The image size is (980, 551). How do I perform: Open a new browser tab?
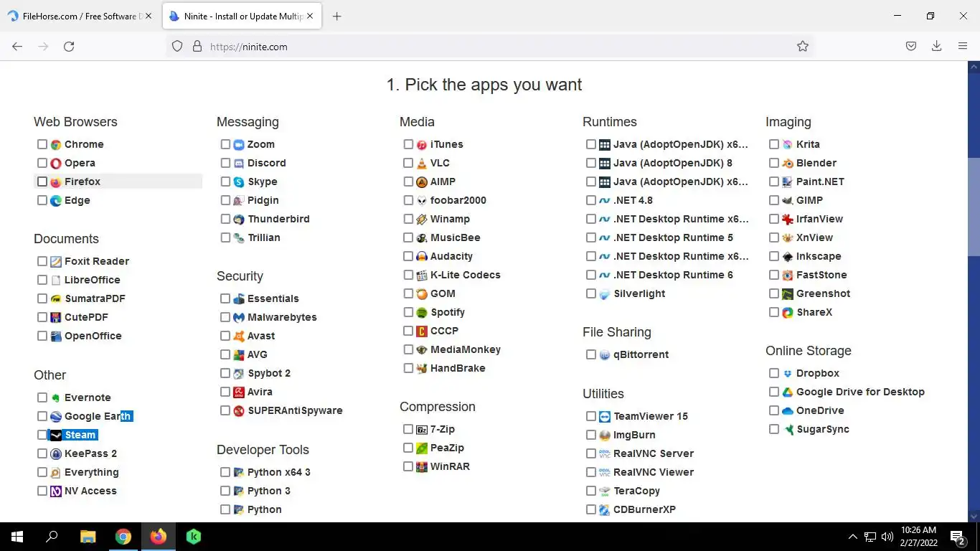point(337,16)
